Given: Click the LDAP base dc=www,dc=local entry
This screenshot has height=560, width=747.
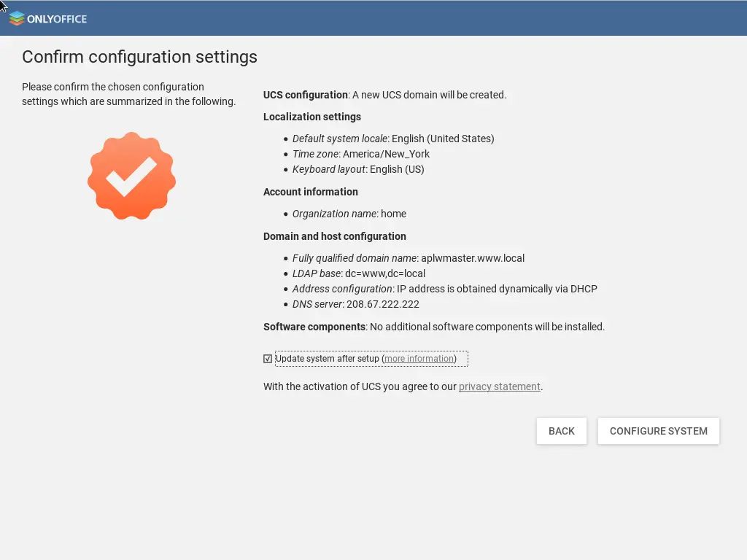Looking at the screenshot, I should click(358, 273).
